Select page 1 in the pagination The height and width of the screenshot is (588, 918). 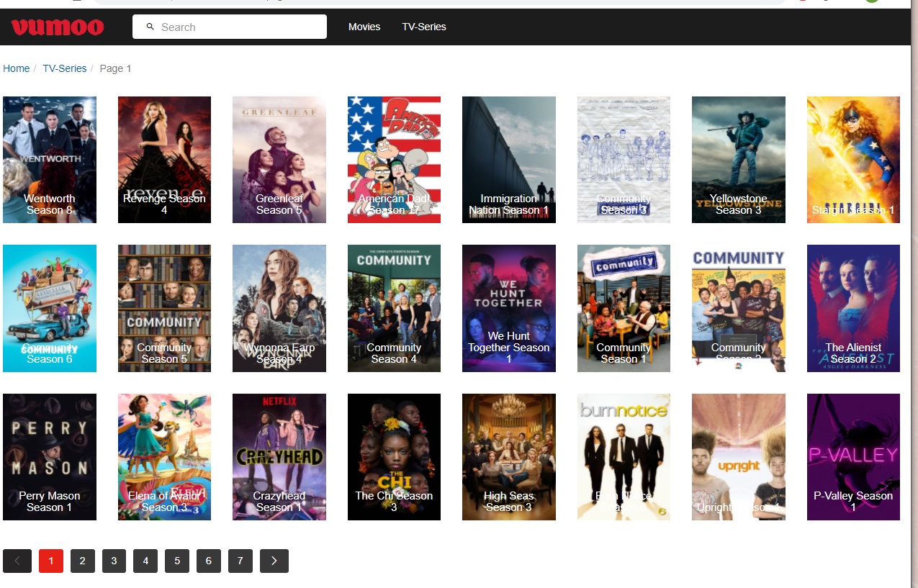click(51, 561)
